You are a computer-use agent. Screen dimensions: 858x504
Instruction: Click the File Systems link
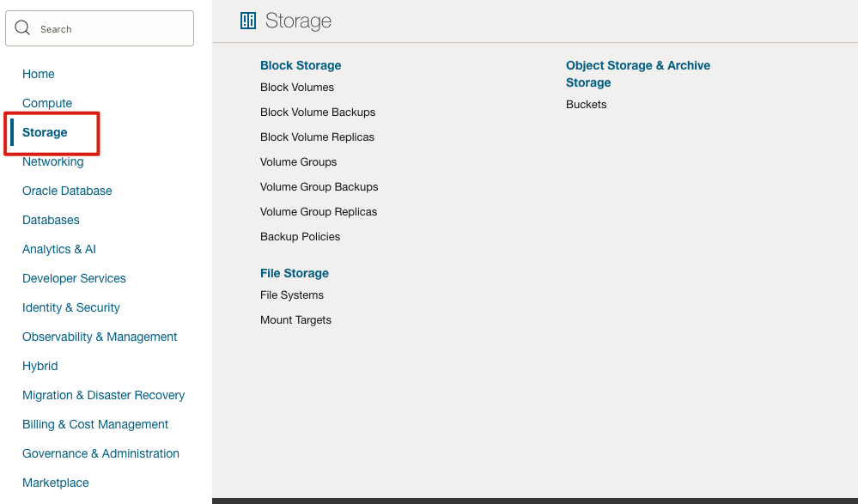point(292,295)
